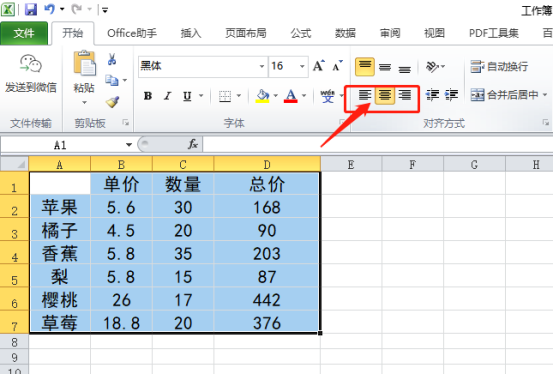Click the decrease indent icon
Image resolution: width=554 pixels, height=375 pixels.
click(x=432, y=95)
